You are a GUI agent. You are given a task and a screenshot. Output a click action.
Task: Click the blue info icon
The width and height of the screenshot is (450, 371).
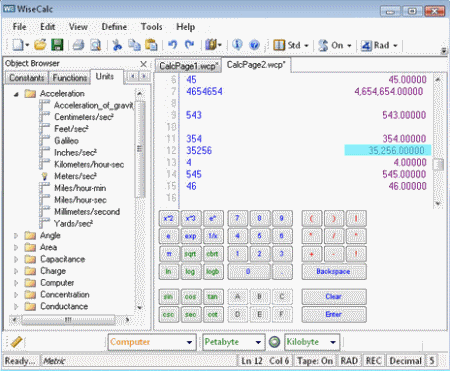point(237,45)
